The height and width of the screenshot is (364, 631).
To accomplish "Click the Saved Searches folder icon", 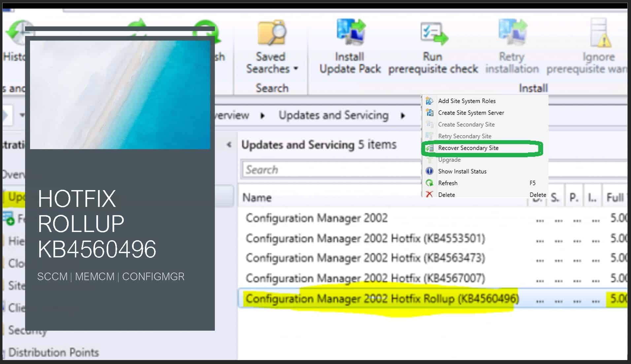I will click(271, 33).
